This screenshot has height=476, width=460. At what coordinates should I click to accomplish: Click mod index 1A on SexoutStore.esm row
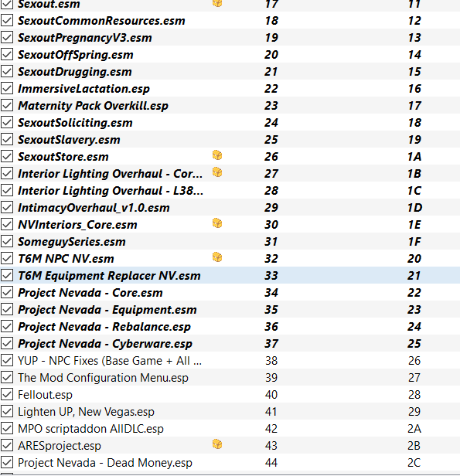pos(414,157)
